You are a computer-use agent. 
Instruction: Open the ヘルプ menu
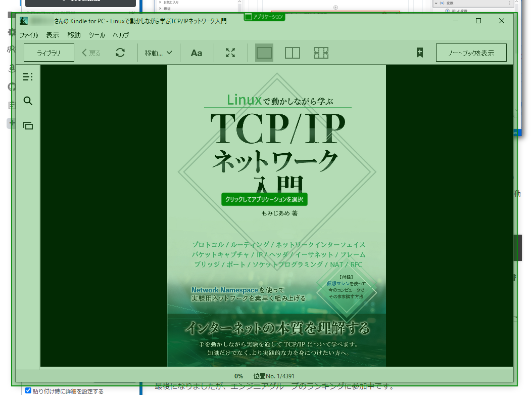coord(121,35)
